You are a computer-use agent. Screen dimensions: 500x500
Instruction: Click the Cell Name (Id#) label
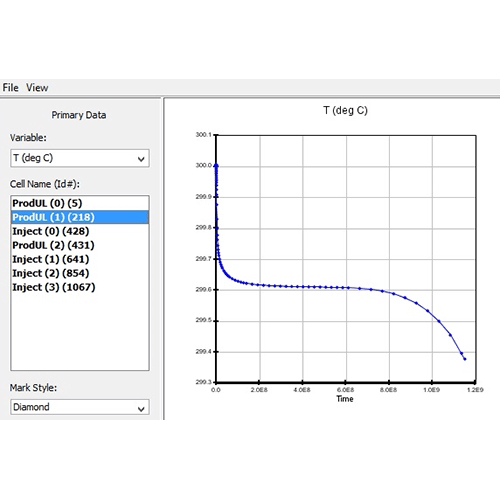45,184
